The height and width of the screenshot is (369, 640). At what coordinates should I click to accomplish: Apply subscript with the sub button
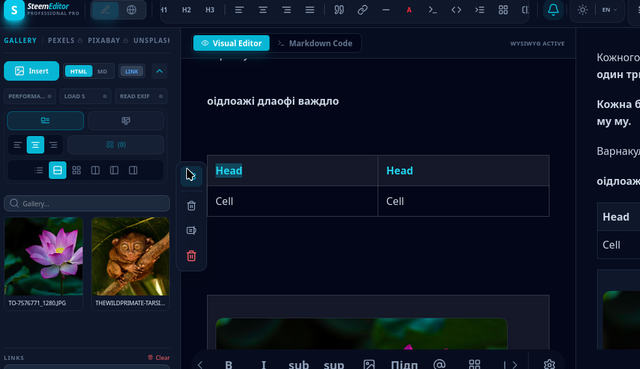coord(299,364)
